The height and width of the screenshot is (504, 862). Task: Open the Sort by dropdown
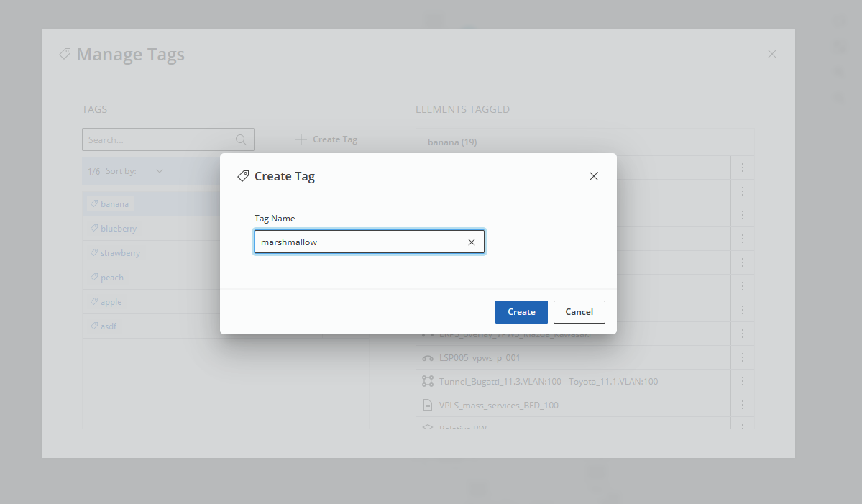click(x=159, y=171)
